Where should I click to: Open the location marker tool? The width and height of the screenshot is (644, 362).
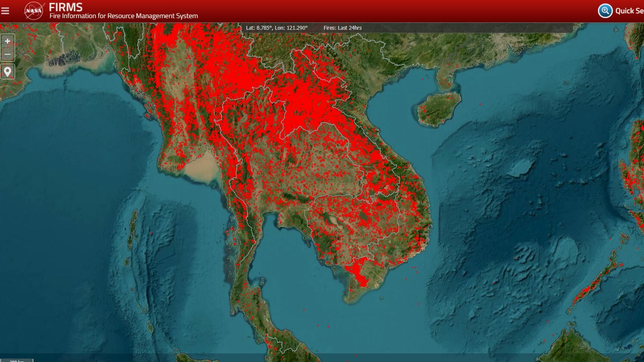[7, 72]
